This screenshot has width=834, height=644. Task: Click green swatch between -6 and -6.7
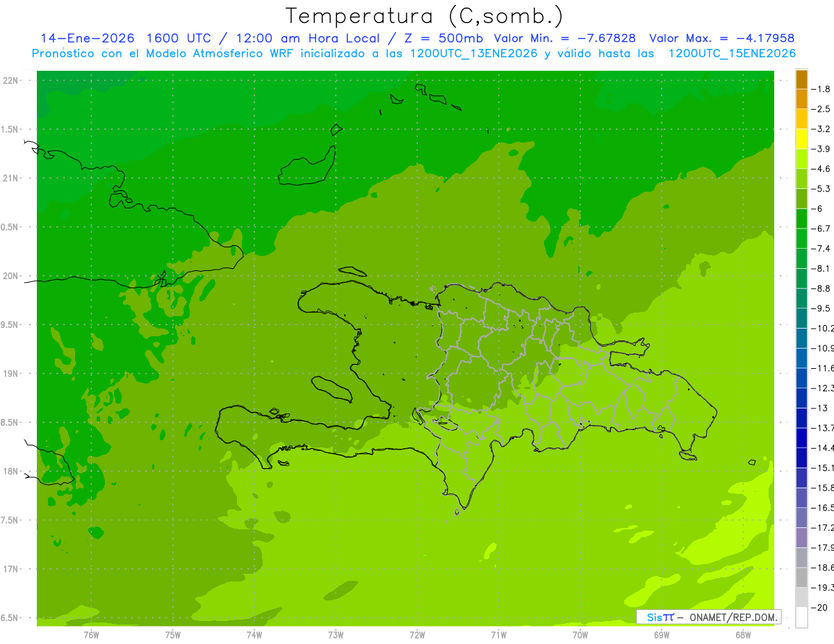(x=801, y=219)
